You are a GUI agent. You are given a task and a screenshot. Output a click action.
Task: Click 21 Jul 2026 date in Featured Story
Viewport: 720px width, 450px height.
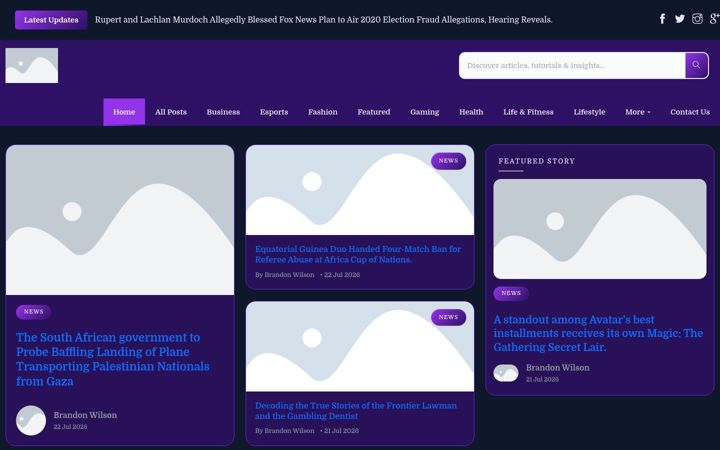tap(542, 379)
